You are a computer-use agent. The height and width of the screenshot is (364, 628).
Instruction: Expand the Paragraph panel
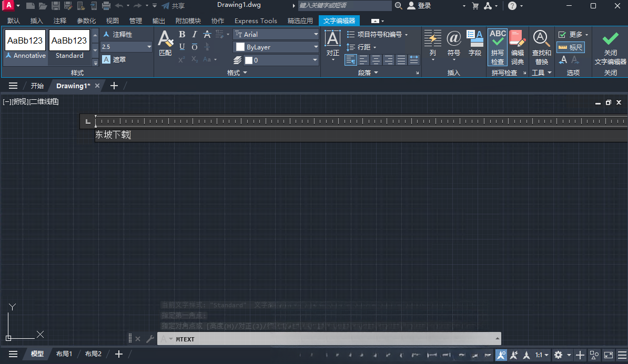click(x=368, y=72)
